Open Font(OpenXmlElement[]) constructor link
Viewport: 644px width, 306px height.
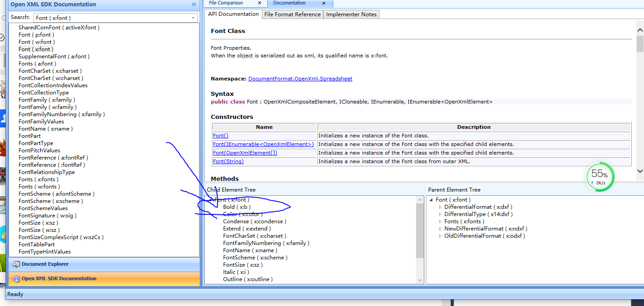click(x=245, y=153)
